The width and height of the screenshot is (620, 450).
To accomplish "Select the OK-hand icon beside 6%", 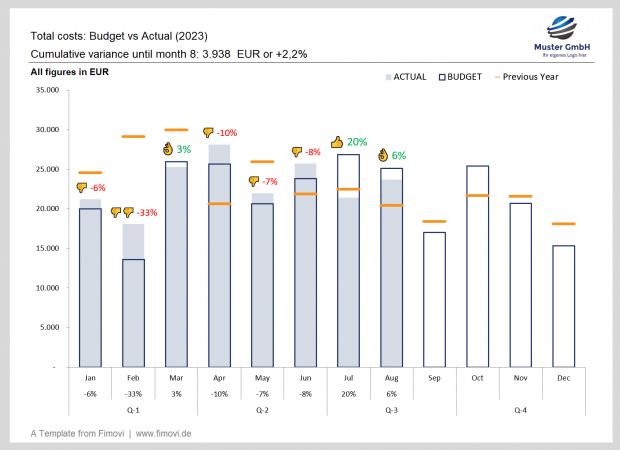I will pyautogui.click(x=382, y=155).
